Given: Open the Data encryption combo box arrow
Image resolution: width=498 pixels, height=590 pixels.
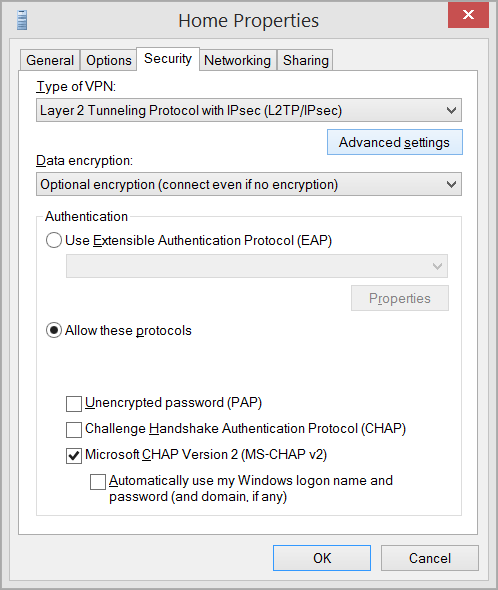Looking at the screenshot, I should [x=451, y=184].
